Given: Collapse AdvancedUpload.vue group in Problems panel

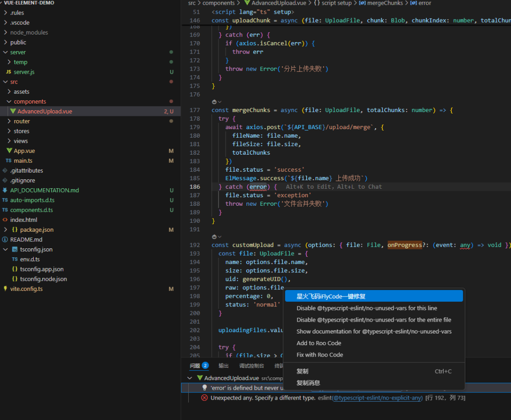Looking at the screenshot, I should 190,378.
